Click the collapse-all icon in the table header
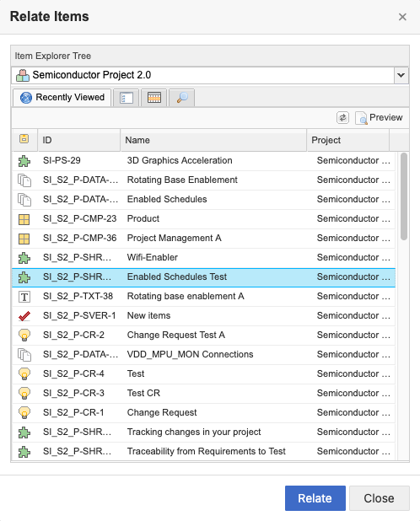Viewport: 420px width, 521px height. tap(24, 139)
